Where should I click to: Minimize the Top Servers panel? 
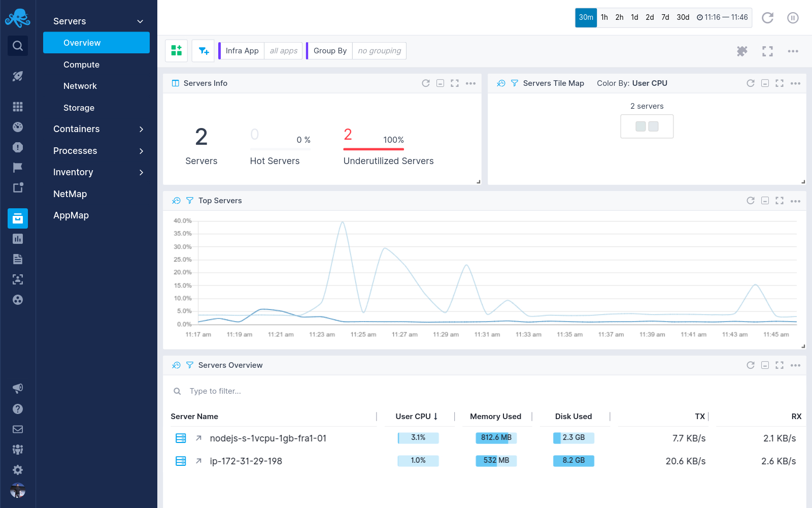(765, 201)
